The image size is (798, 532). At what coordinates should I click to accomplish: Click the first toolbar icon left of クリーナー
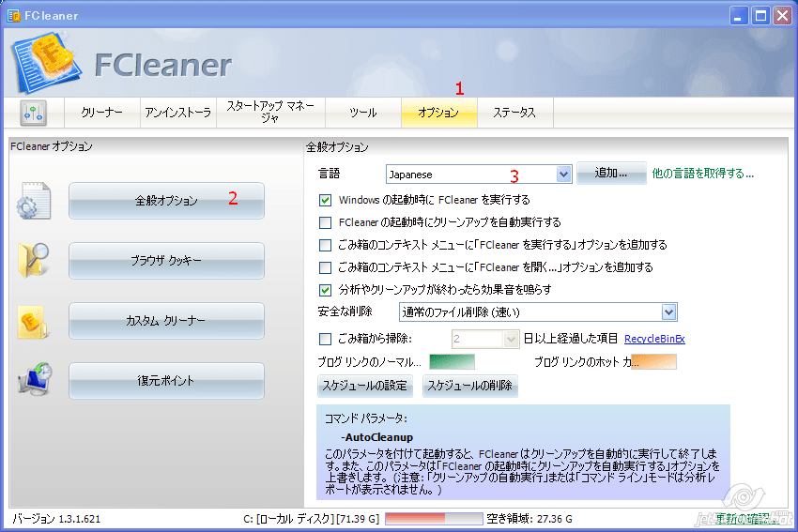pos(34,113)
